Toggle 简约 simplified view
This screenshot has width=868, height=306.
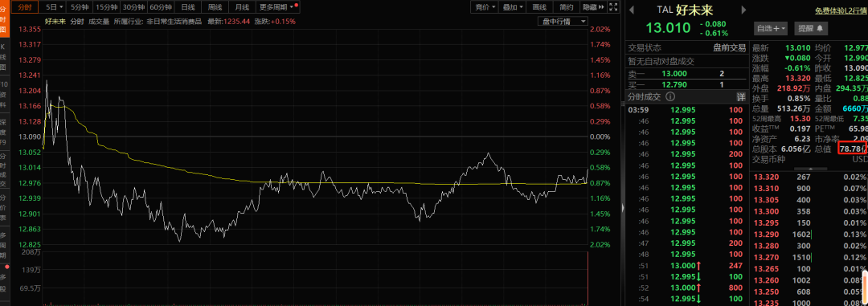tap(567, 7)
